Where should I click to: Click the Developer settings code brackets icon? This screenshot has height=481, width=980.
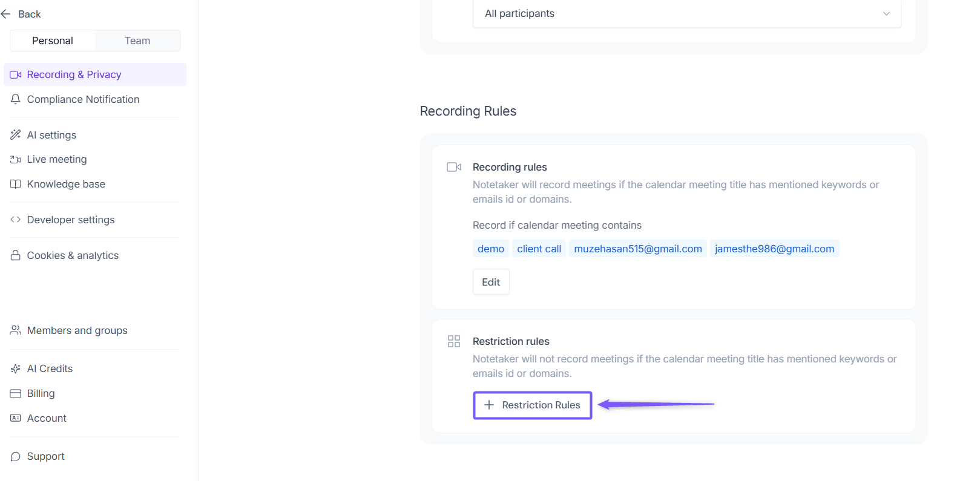(x=16, y=220)
